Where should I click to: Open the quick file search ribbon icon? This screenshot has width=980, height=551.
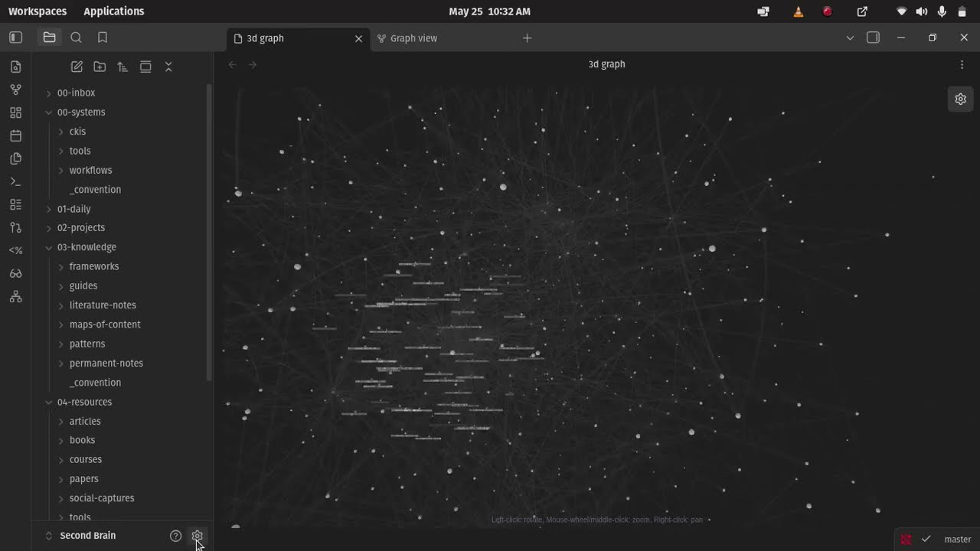point(15,67)
